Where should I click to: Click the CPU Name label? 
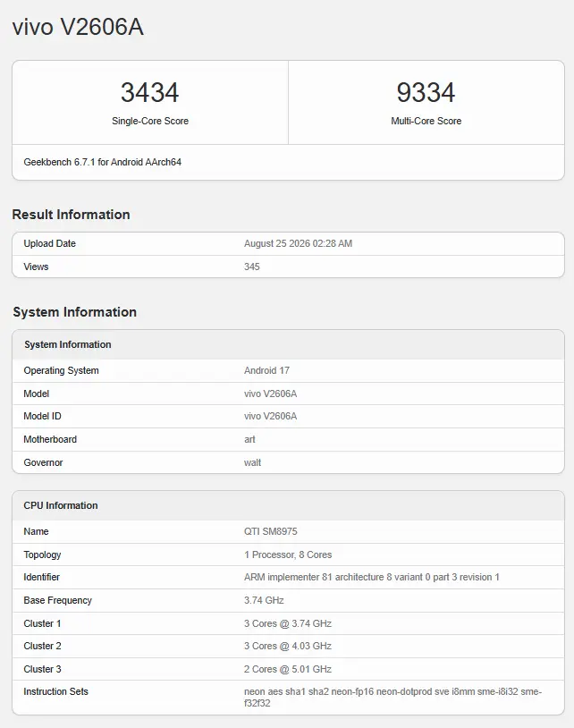click(x=36, y=531)
